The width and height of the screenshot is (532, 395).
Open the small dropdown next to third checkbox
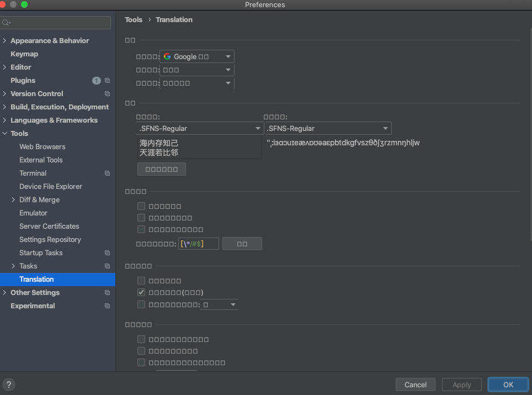(x=219, y=304)
